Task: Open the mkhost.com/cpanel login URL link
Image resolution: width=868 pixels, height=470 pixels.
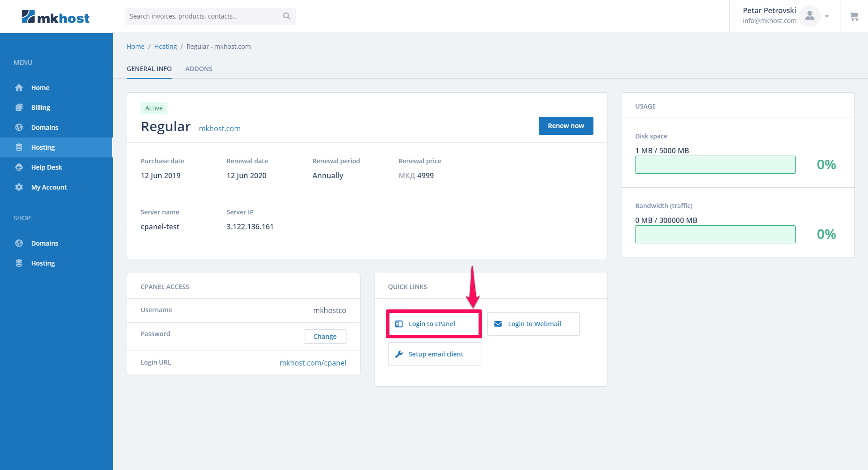Action: click(313, 363)
